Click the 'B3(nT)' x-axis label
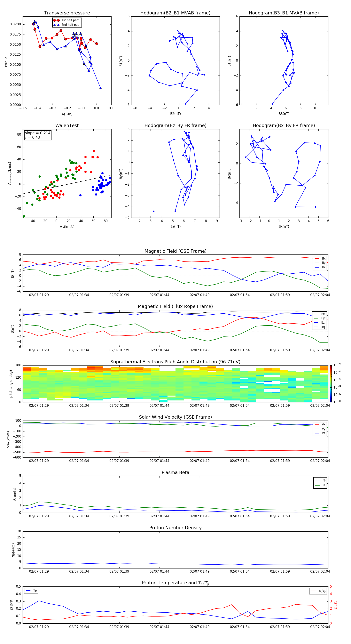Screen dimensions: 351x644 (x=284, y=114)
